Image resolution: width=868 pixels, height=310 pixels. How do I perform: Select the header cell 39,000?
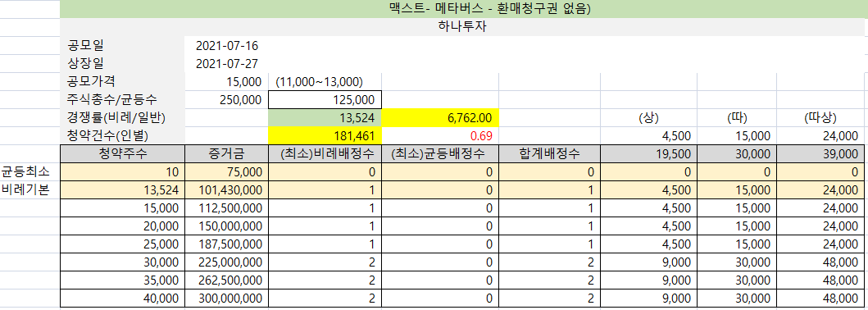(x=820, y=154)
